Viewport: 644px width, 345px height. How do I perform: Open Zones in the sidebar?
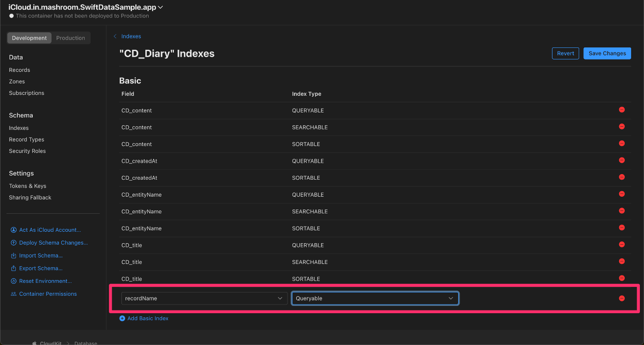(17, 82)
